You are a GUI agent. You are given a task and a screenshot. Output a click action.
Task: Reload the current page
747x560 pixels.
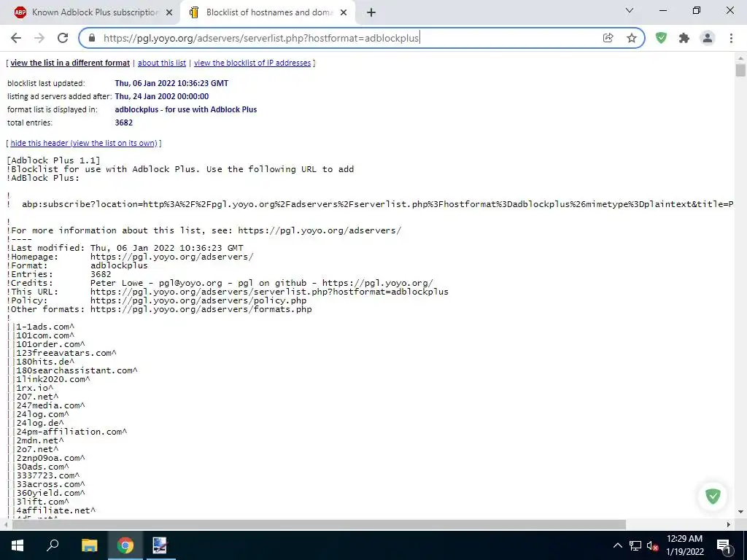tap(63, 38)
